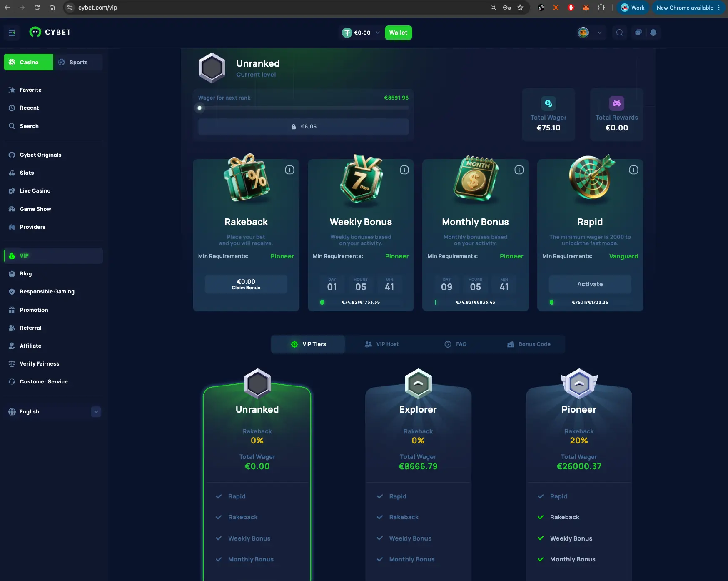Click the Explorer tier badge
Image resolution: width=728 pixels, height=581 pixels.
[418, 383]
